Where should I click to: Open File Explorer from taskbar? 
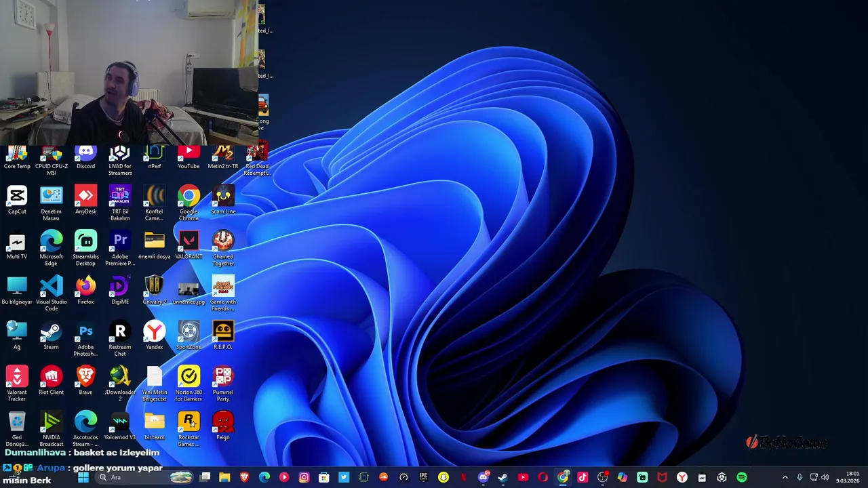(x=224, y=477)
